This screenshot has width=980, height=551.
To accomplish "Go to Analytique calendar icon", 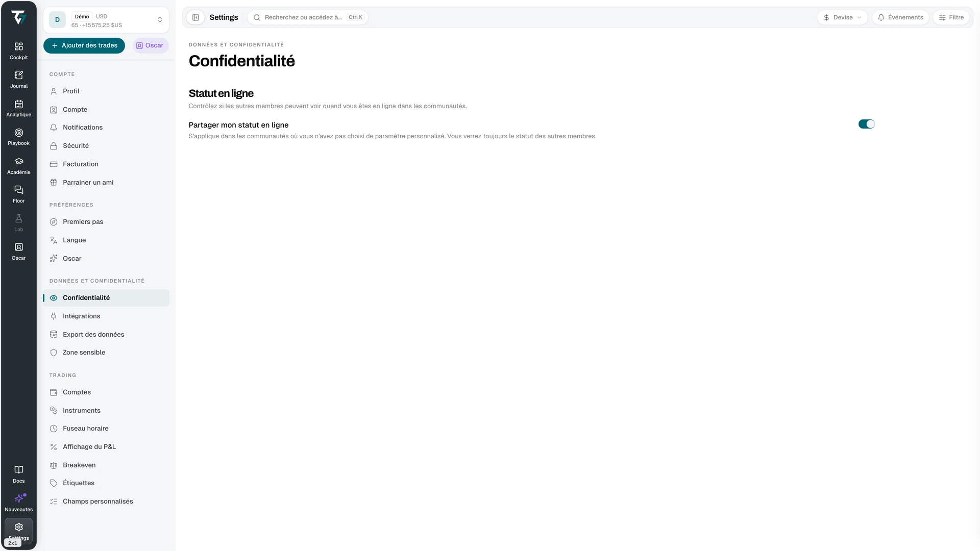I will pyautogui.click(x=19, y=104).
